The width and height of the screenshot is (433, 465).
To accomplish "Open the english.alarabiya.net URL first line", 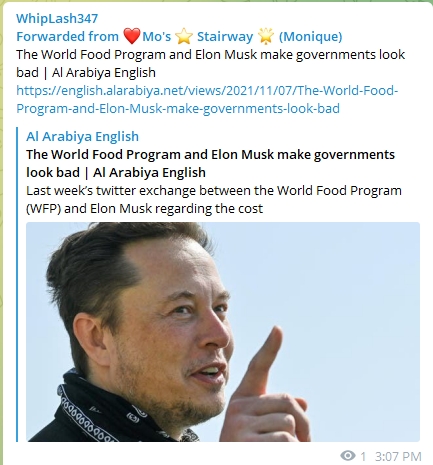I will (207, 91).
